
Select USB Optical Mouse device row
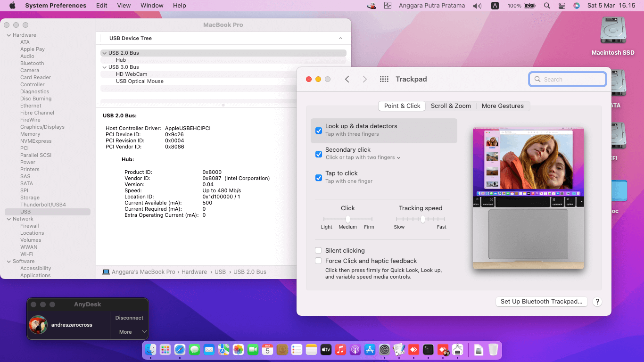click(223, 81)
